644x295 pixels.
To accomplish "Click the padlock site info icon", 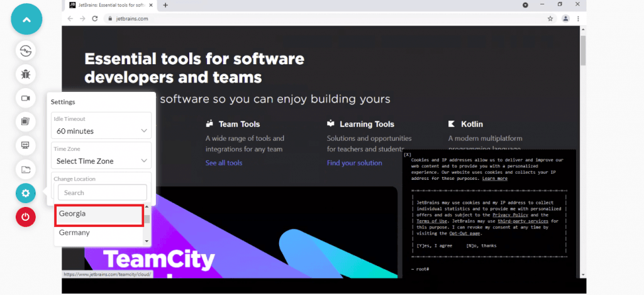I will pos(109,18).
